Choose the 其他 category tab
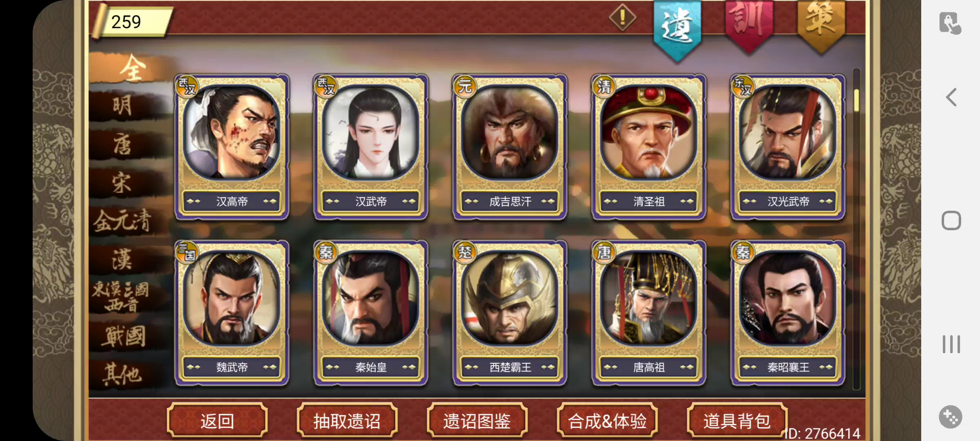 pos(122,374)
